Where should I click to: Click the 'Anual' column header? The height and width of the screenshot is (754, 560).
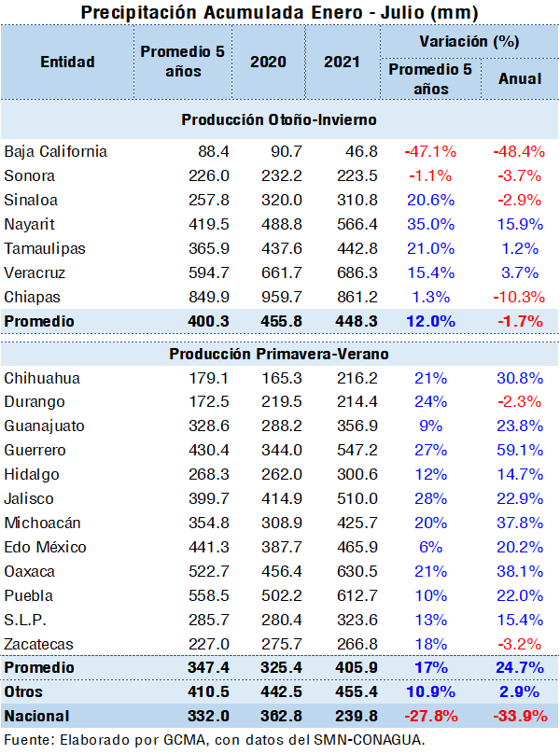520,78
